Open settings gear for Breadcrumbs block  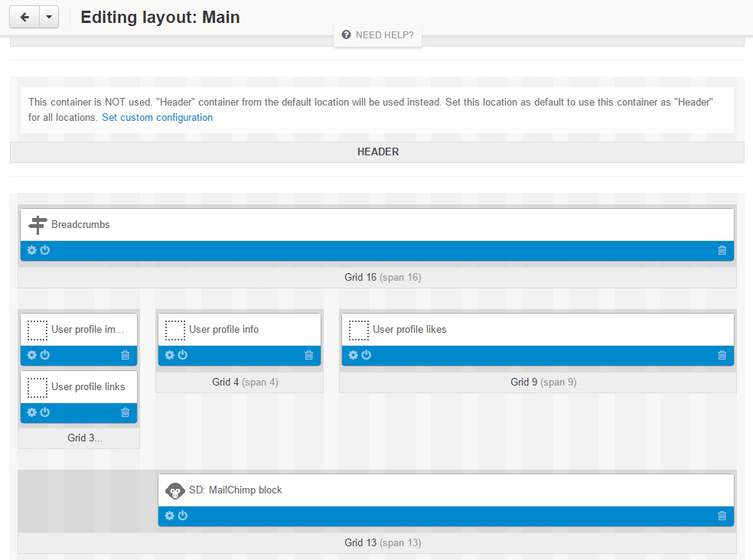31,250
